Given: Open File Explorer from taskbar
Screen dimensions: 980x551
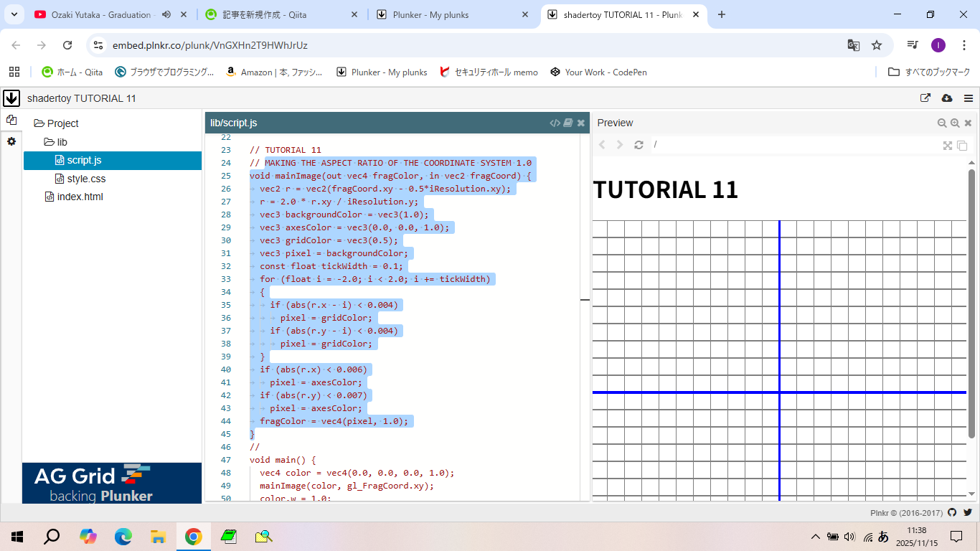Looking at the screenshot, I should (159, 536).
